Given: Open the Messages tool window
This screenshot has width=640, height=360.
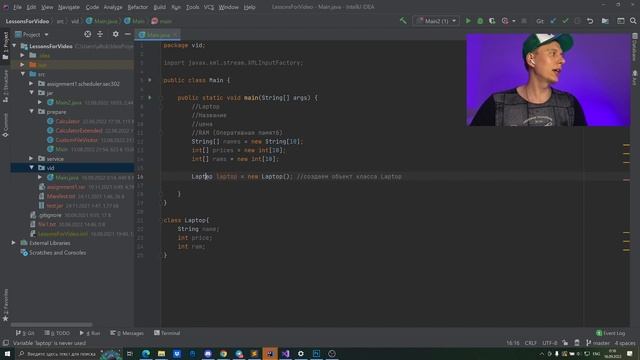Looking at the screenshot, I should tap(127, 333).
